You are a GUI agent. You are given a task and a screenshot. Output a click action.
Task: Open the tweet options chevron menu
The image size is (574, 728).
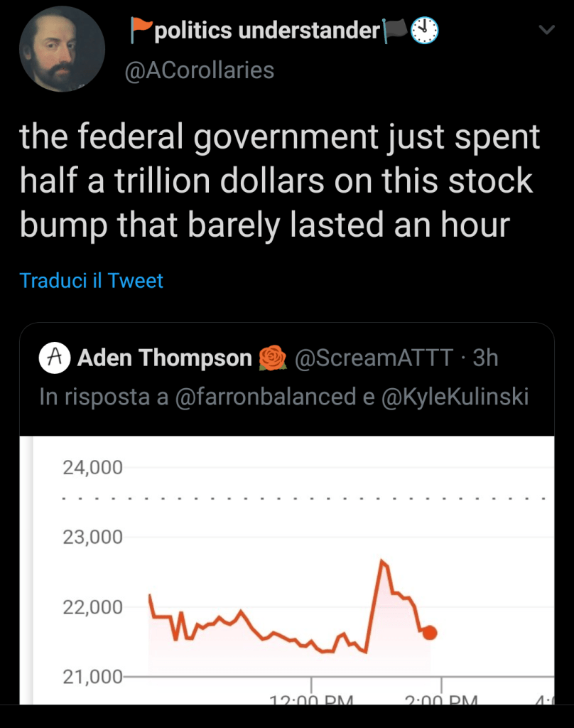[546, 30]
